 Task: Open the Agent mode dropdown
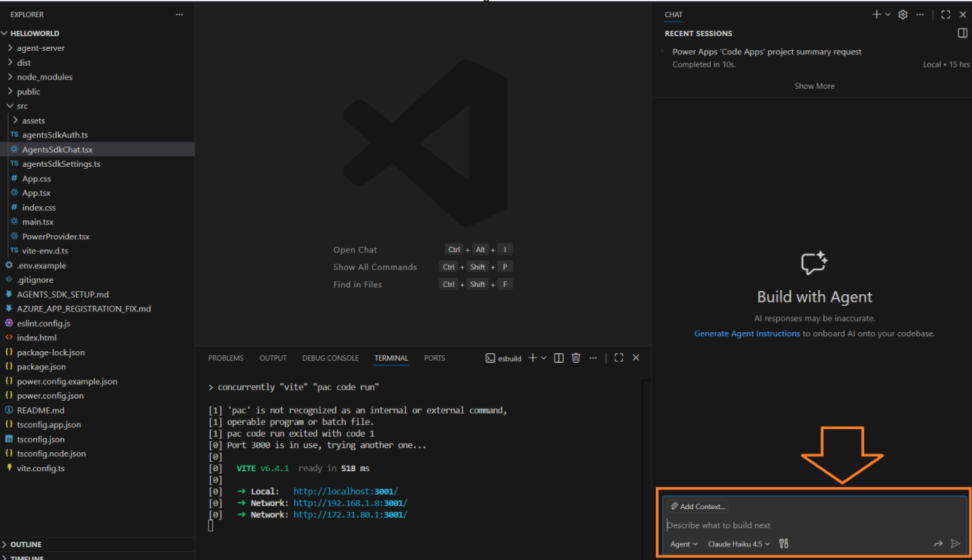tap(683, 543)
